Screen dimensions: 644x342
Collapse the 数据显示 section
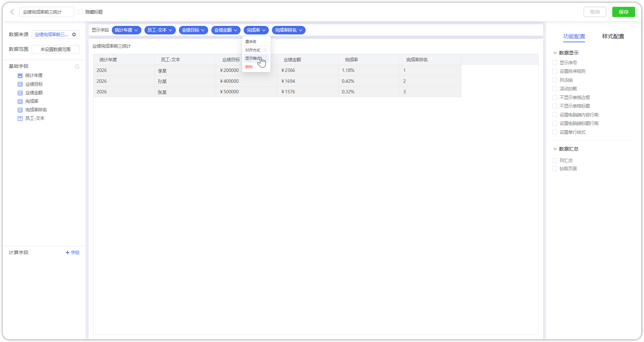[x=555, y=53]
